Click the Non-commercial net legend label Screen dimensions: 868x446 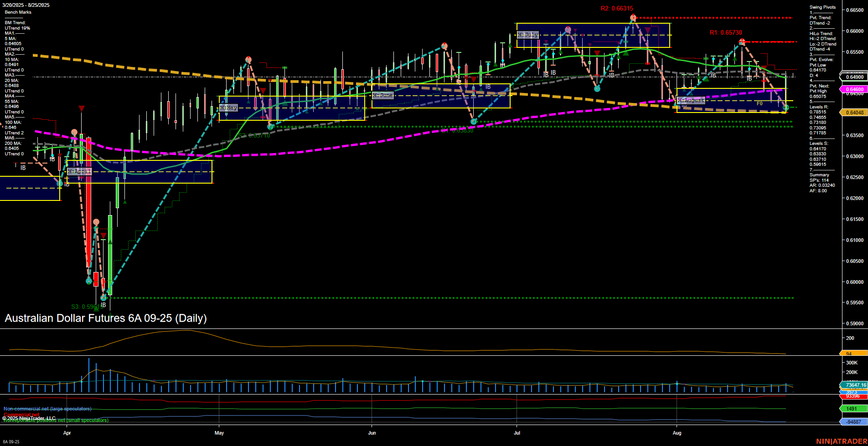coord(47,409)
